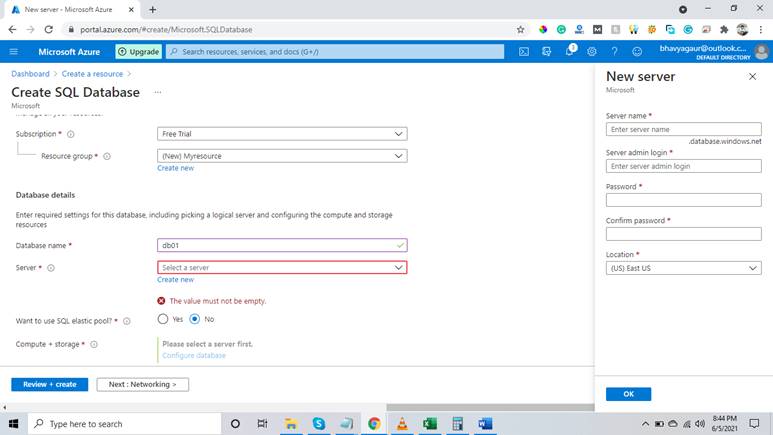Image resolution: width=773 pixels, height=435 pixels.
Task: Go to Create a resource breadcrumb
Action: (92, 74)
